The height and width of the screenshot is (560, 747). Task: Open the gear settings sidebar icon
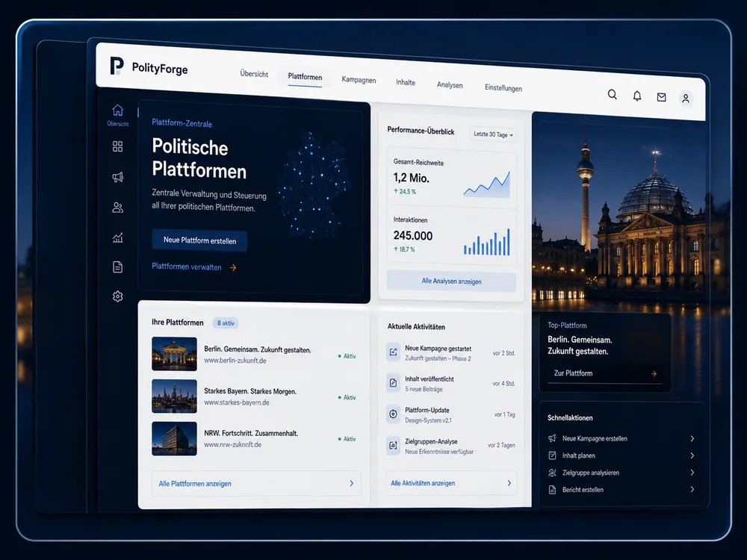coord(118,296)
